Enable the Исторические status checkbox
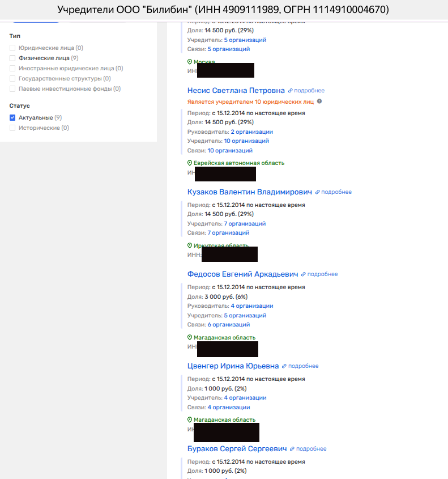Image resolution: width=448 pixels, height=479 pixels. (12, 128)
